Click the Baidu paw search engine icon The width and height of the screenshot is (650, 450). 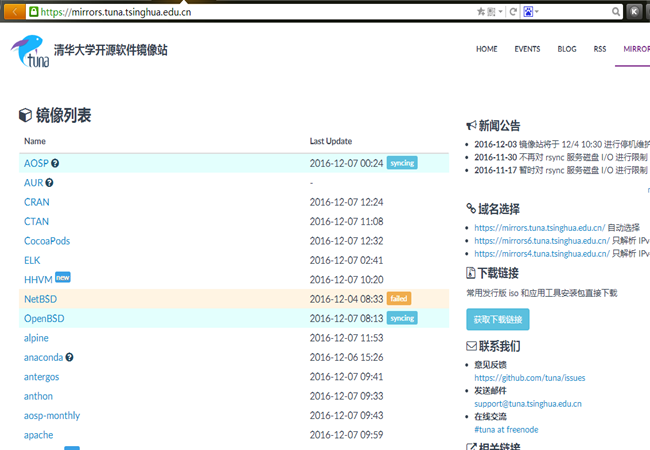click(528, 12)
